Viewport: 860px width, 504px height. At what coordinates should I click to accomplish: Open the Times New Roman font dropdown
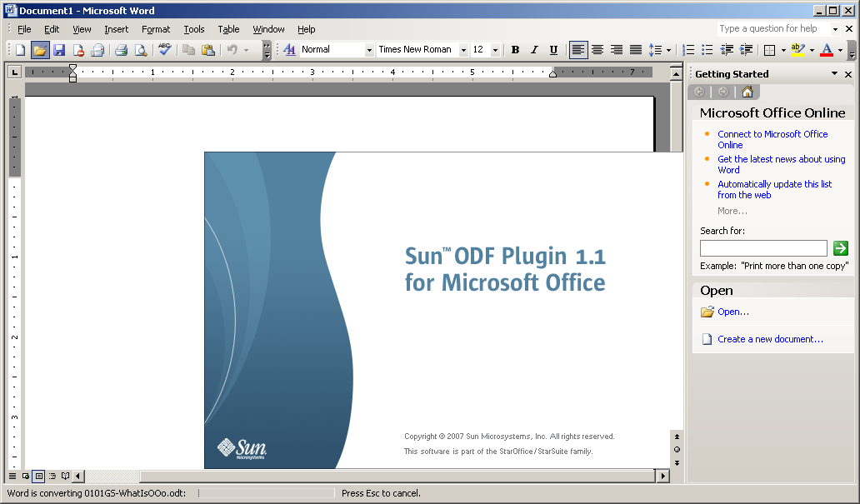[463, 50]
